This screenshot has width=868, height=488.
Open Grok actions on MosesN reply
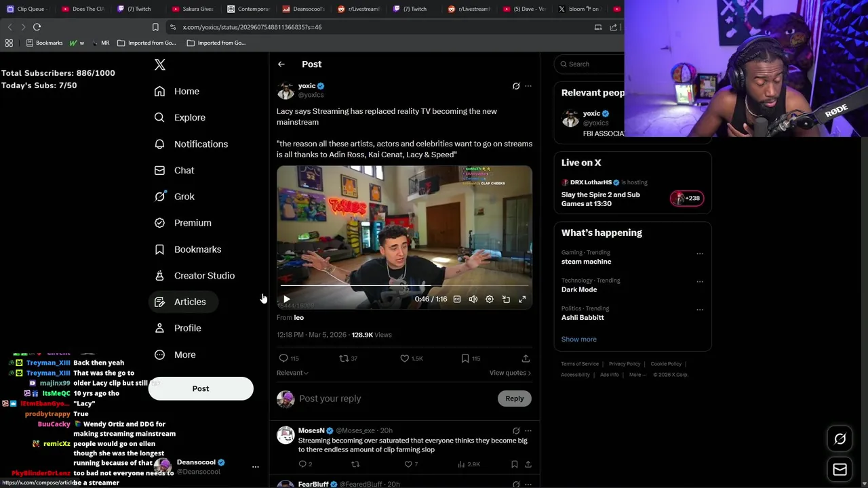pos(516,430)
